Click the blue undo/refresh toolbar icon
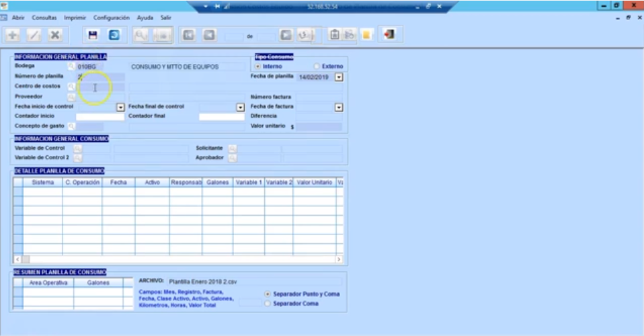This screenshot has width=644, height=336. point(114,36)
